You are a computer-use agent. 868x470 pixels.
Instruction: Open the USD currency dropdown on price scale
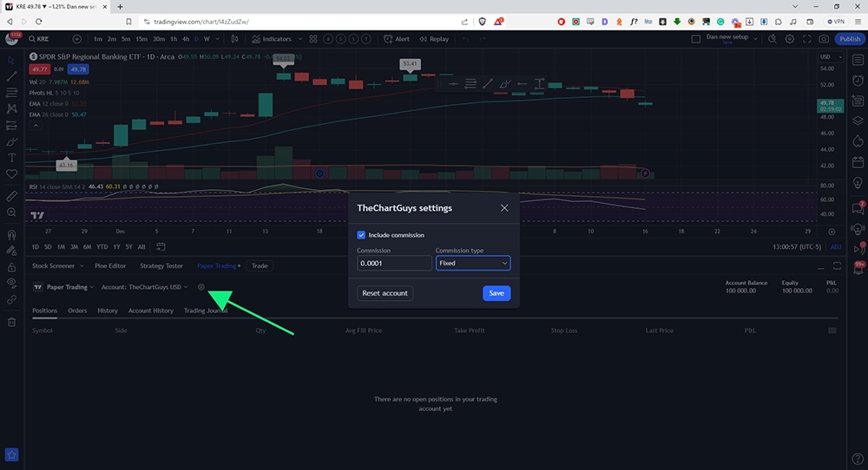tap(831, 57)
